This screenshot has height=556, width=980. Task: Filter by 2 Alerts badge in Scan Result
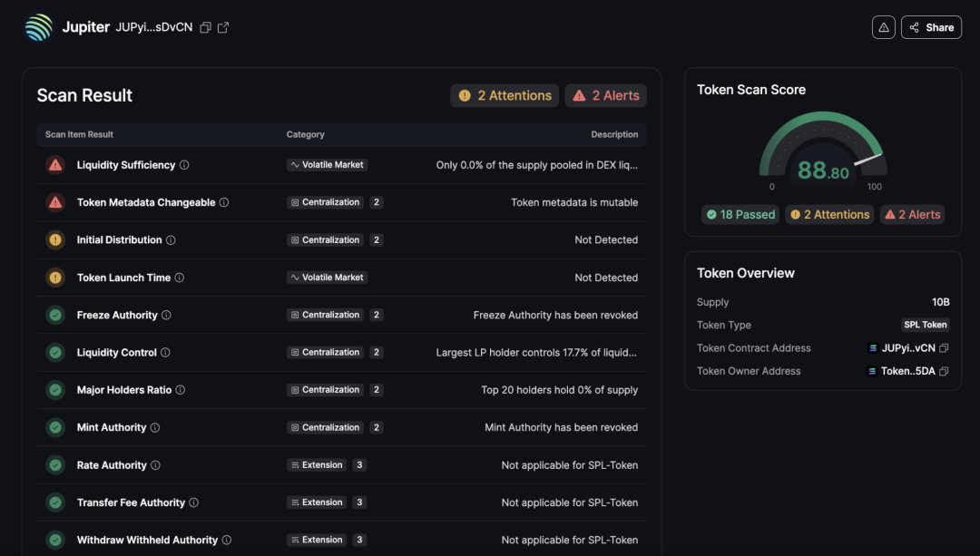point(606,95)
